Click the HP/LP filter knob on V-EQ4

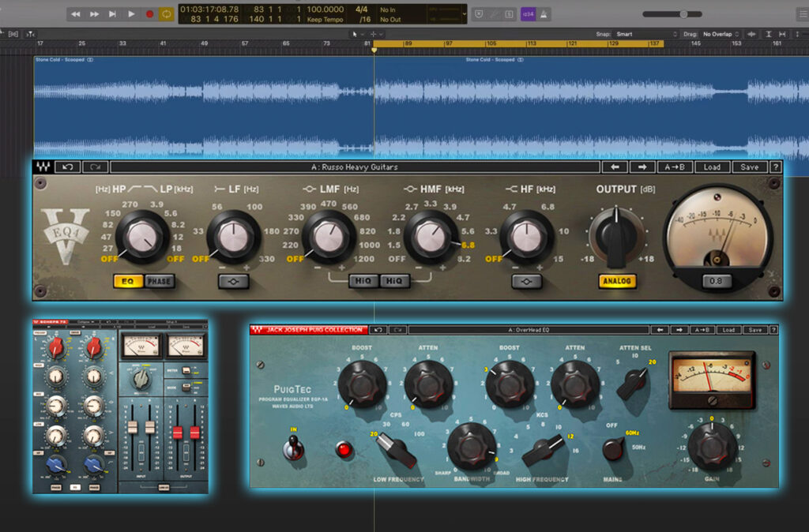142,237
